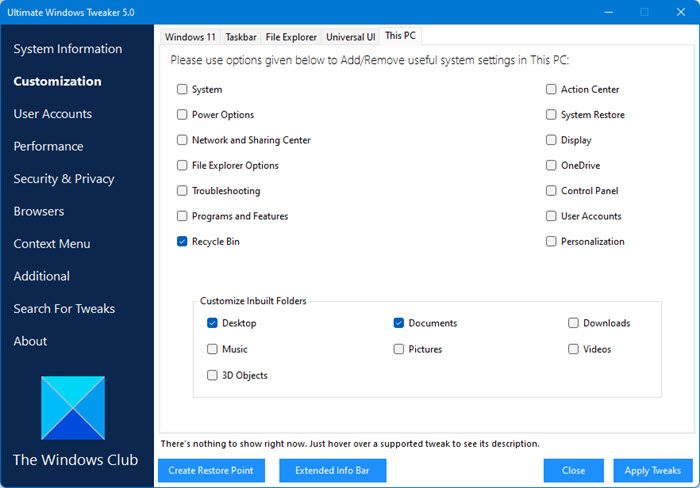Open Search For Tweaks
700x488 pixels.
pos(64,309)
